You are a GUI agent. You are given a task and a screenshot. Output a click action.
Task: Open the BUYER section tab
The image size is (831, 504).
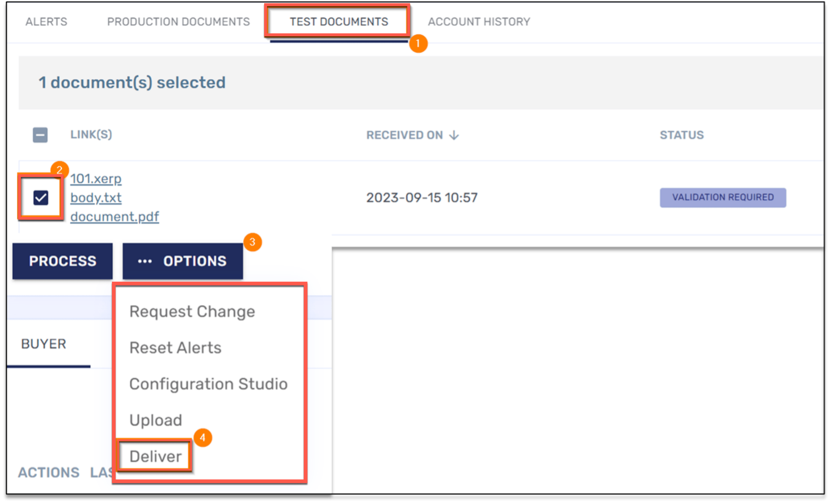pos(44,343)
